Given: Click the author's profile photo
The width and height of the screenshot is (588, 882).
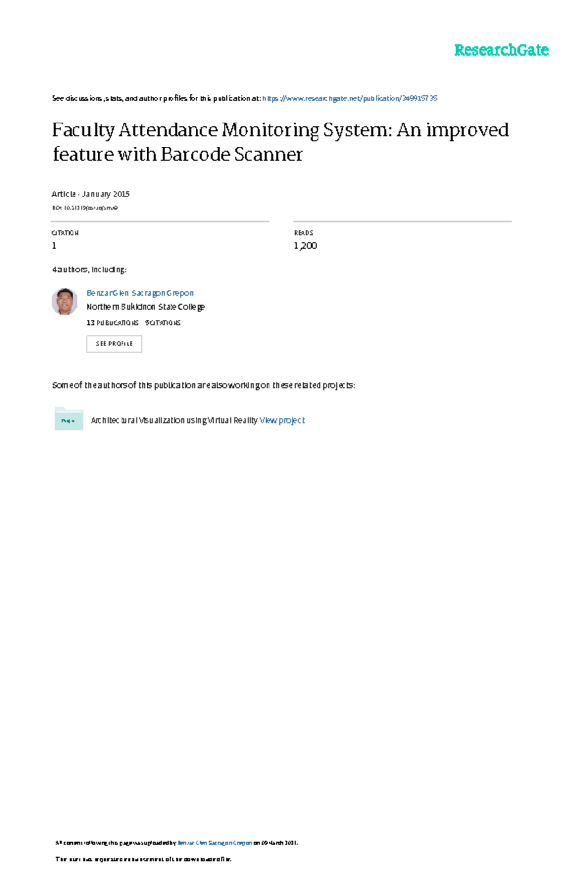Looking at the screenshot, I should [x=65, y=301].
